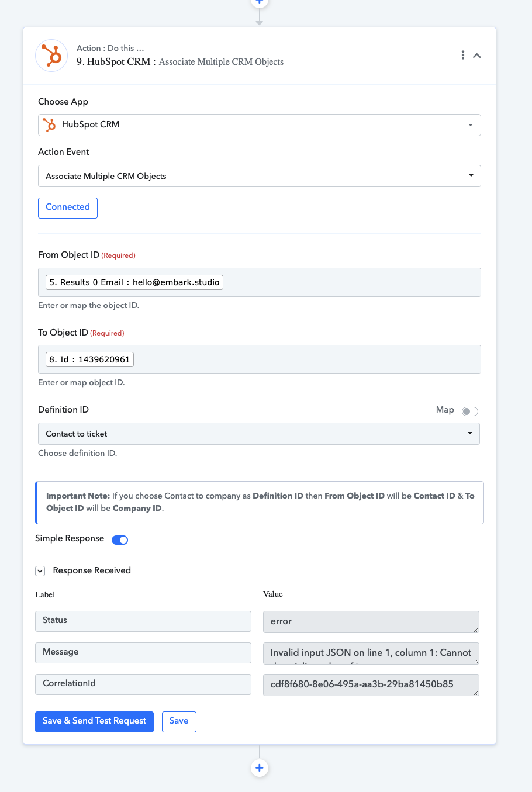Click the Message value text area
Screen dimensions: 532x792
pyautogui.click(x=371, y=653)
